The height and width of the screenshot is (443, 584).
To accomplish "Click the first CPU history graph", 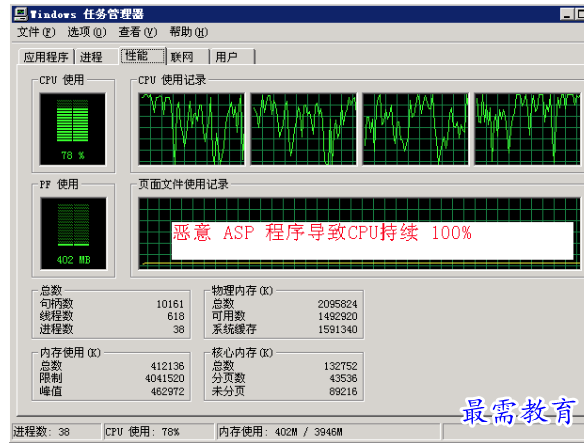I will 191,129.
